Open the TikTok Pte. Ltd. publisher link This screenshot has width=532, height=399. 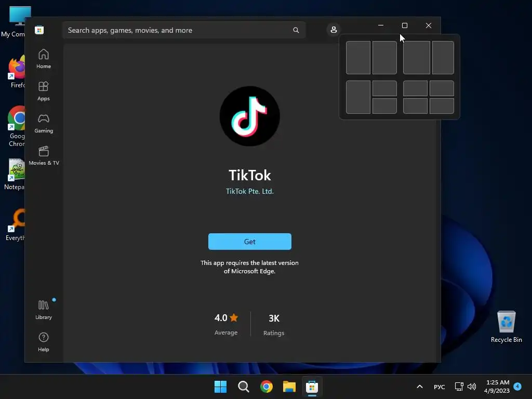[x=250, y=191]
